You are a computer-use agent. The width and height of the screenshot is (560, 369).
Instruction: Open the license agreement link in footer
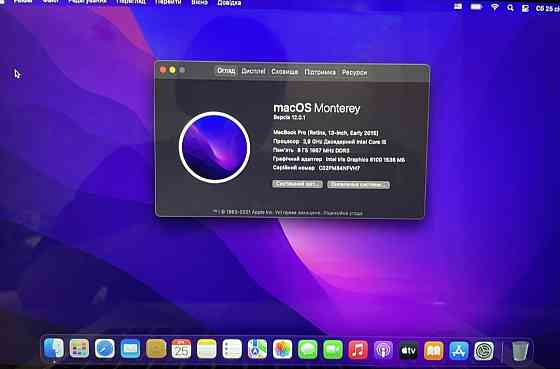(x=343, y=213)
